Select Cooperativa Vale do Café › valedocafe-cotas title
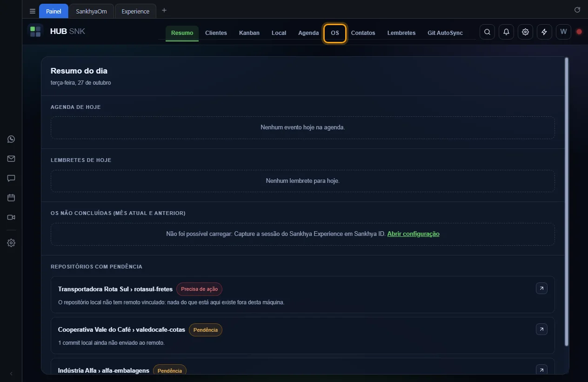This screenshot has width=588, height=382. click(121, 330)
